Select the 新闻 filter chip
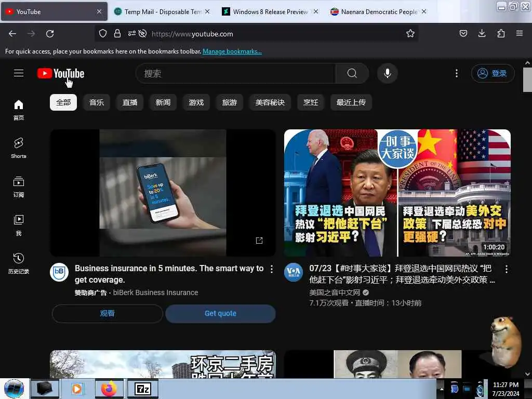Screen dimensions: 532x399 click(163, 102)
